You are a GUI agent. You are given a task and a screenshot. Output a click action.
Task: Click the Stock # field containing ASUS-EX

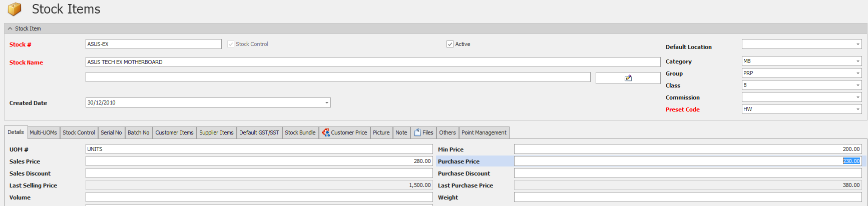coord(154,44)
